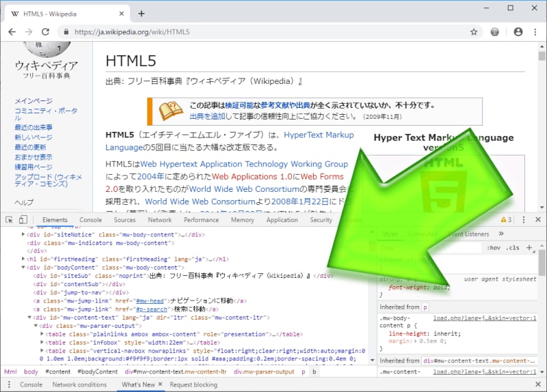Click the Styles pane scrollbar thumb
This screenshot has height=392, width=547.
click(542, 263)
